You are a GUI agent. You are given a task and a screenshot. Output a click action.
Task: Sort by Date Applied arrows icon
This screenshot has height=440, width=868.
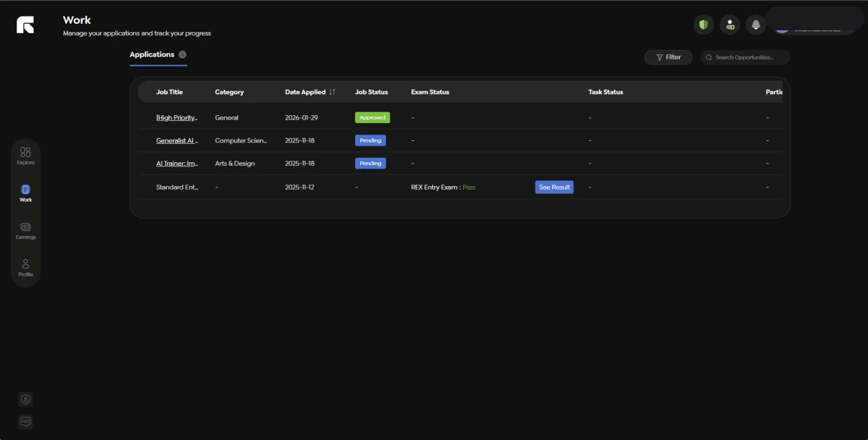[332, 92]
